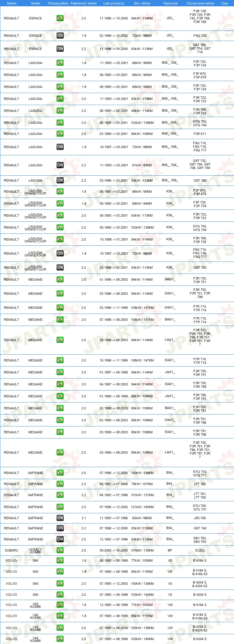Click ON icon in Laguna B56_ G8T 760 row
This screenshot has height=644, width=234.
(x=60, y=180)
